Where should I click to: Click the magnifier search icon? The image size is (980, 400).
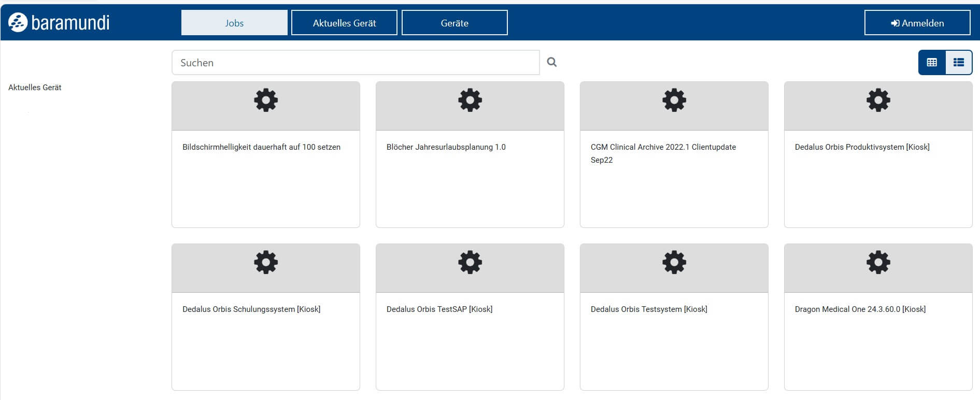(x=552, y=62)
